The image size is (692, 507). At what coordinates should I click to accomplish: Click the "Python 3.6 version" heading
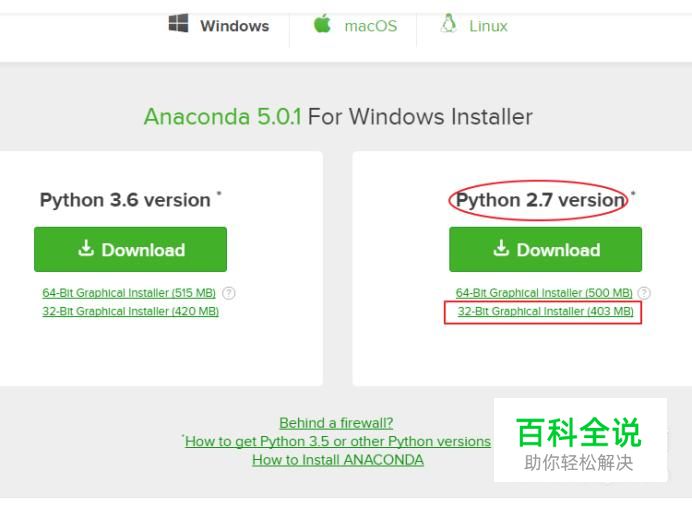point(125,200)
